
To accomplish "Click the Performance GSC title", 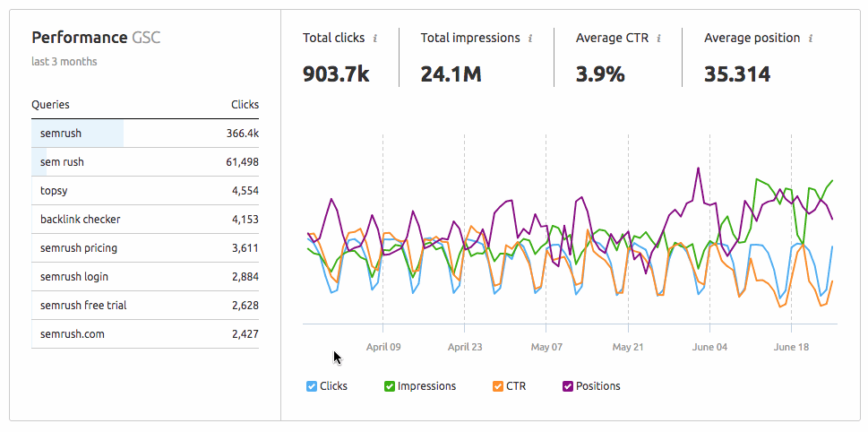I will click(97, 38).
